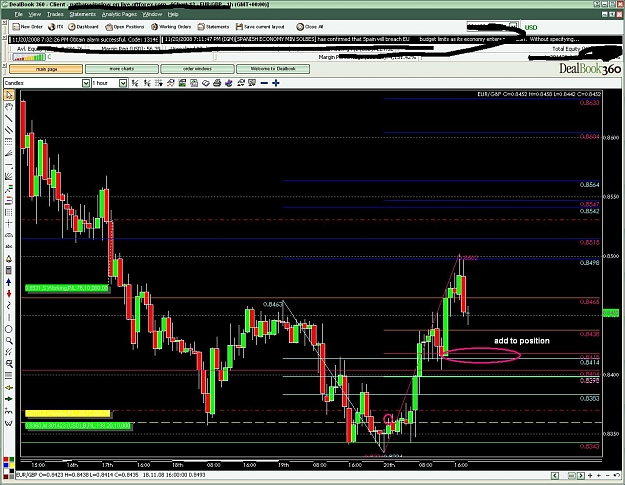Click the chart scroll-left arrow at bottom right
This screenshot has height=485, width=625.
(555, 475)
